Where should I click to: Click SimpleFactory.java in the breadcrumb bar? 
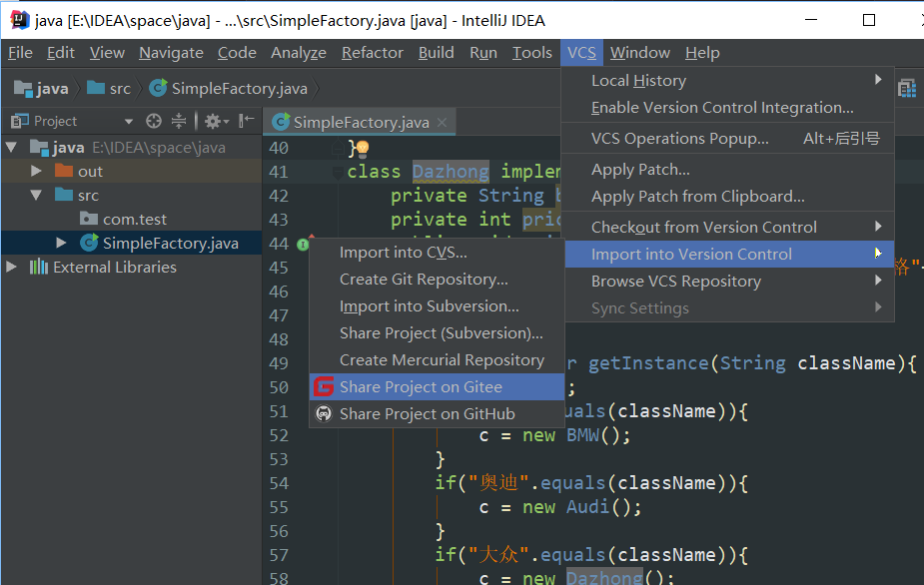[240, 89]
